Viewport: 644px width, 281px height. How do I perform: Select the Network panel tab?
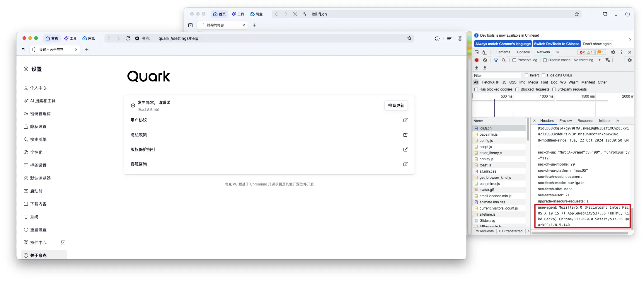pos(544,52)
